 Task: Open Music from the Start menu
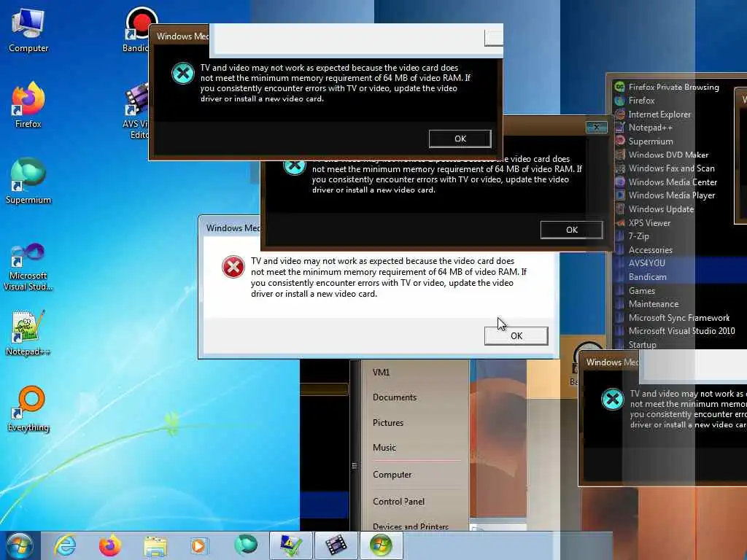click(x=384, y=448)
